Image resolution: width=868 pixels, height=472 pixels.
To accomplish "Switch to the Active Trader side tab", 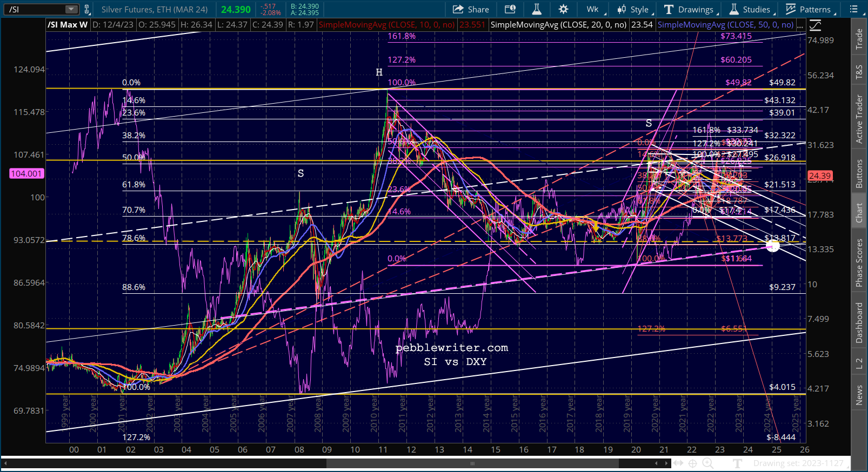I will pyautogui.click(x=859, y=119).
